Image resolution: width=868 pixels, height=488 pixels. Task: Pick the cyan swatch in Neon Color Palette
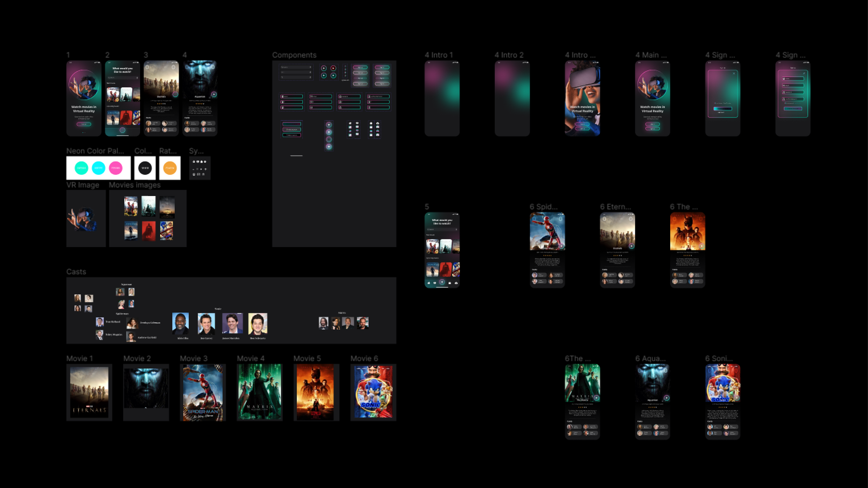pyautogui.click(x=98, y=168)
